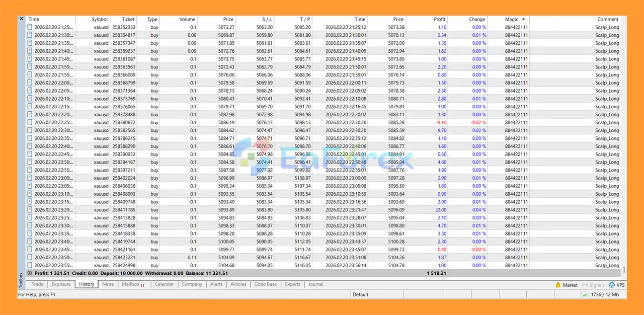644x315 pixels.
Task: Click the connection status bars icon
Action: [x=585, y=295]
